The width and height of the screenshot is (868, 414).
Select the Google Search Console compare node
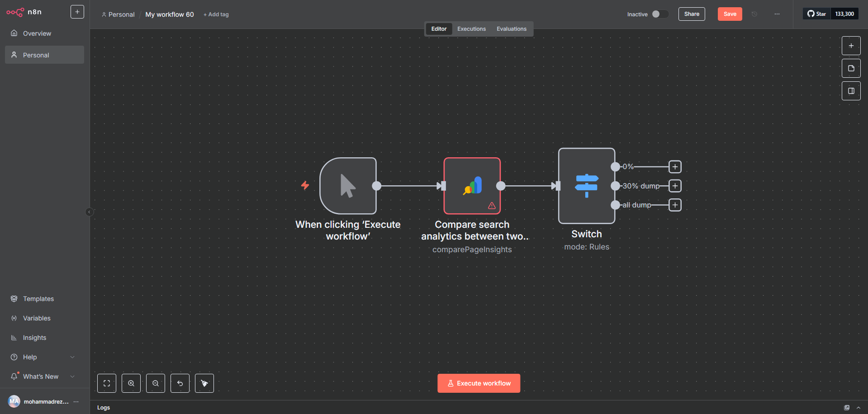pos(472,186)
